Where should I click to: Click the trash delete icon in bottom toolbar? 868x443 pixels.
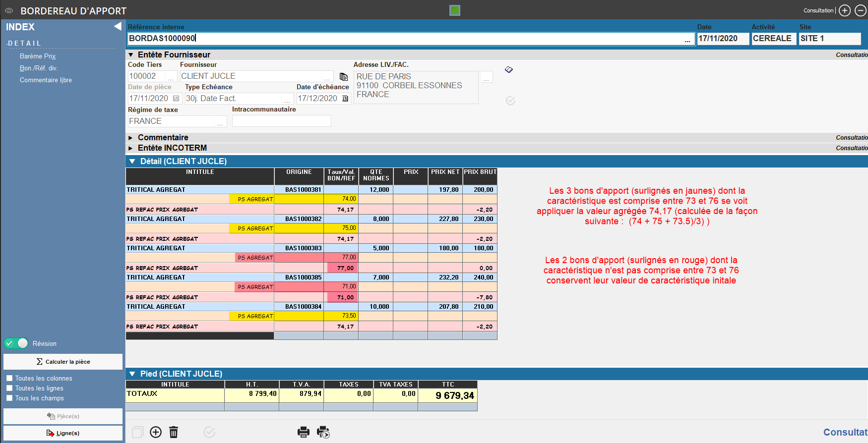[174, 432]
